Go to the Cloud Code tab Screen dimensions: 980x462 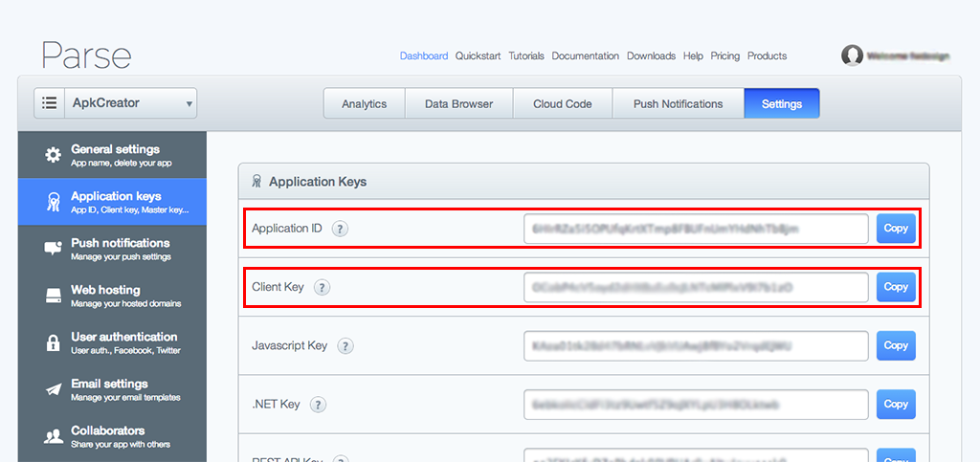tap(563, 104)
